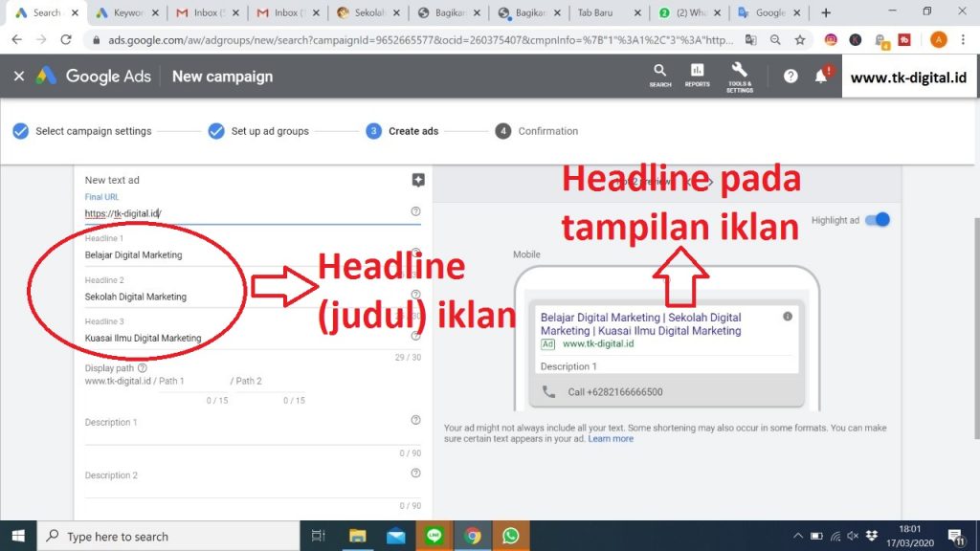Open the Reports icon in header
This screenshot has width=980, height=551.
coord(698,75)
